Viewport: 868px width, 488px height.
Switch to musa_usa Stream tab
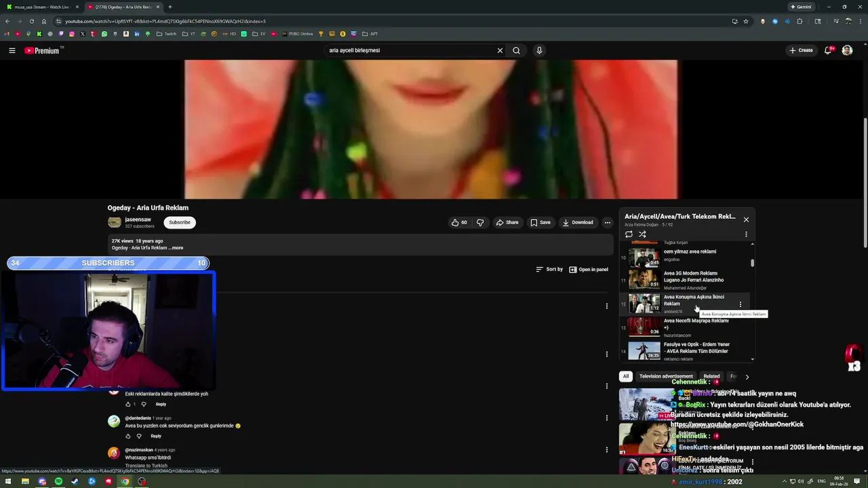(41, 7)
